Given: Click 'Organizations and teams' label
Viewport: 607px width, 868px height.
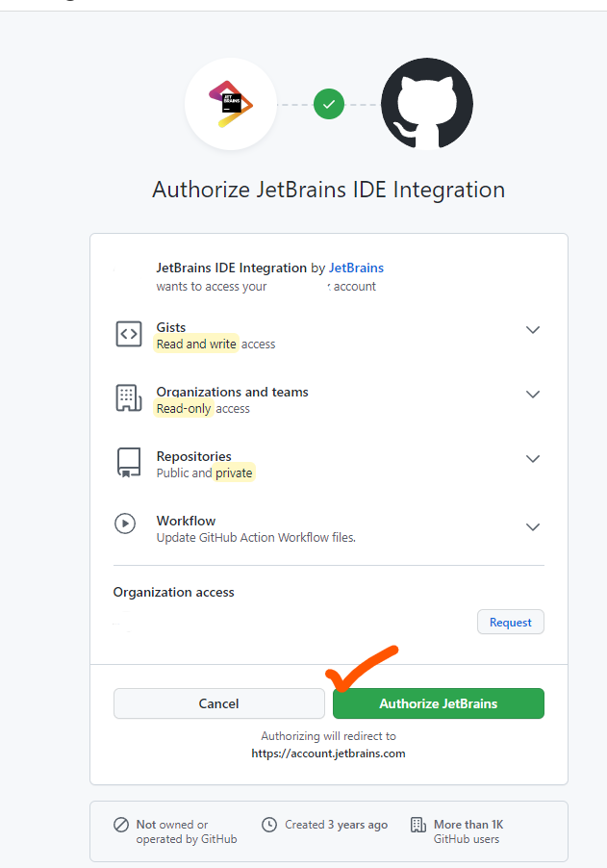Looking at the screenshot, I should click(x=233, y=392).
